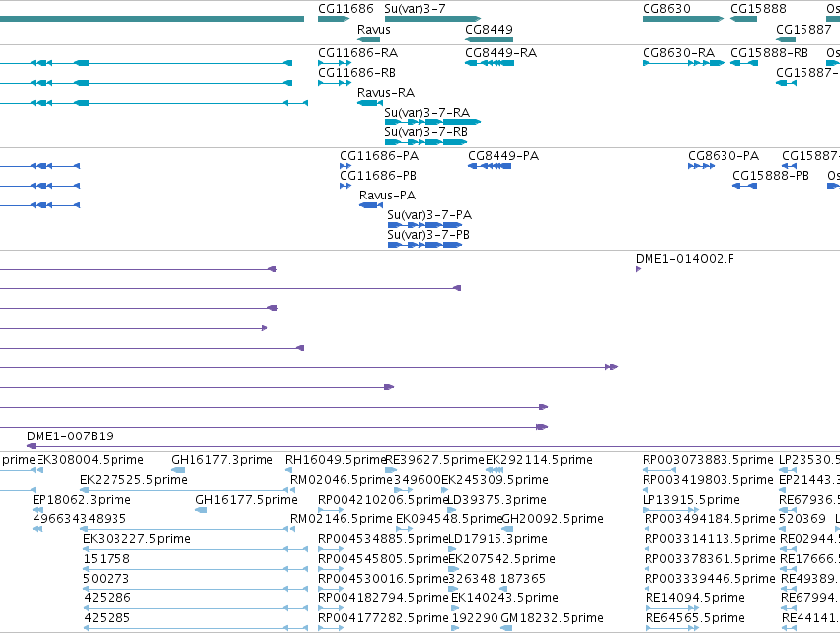Select the CG11686-PB protein label
840x633 pixels.
coord(378,176)
